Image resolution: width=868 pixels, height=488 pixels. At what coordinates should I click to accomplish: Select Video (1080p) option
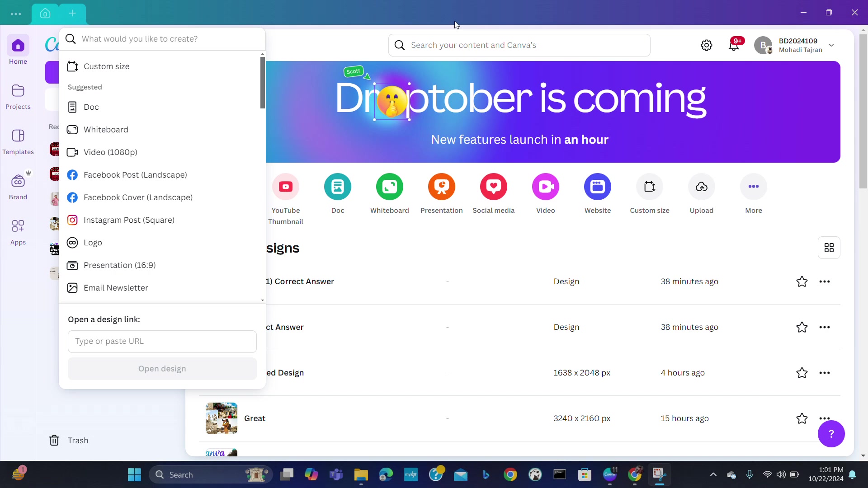162,152
